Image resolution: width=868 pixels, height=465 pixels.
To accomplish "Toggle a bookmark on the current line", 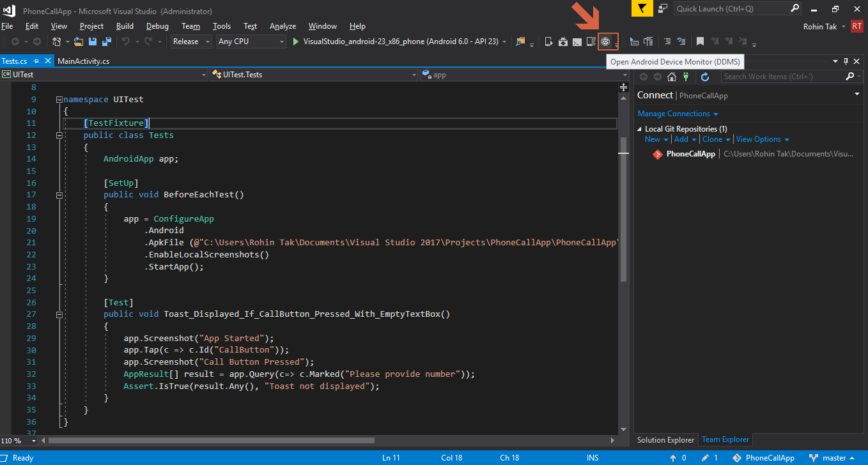I will pos(701,42).
